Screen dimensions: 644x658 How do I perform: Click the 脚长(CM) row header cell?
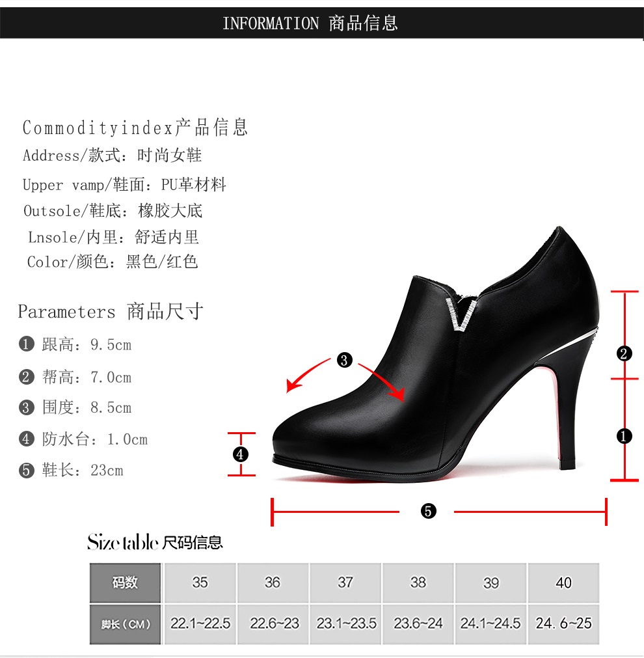click(125, 624)
